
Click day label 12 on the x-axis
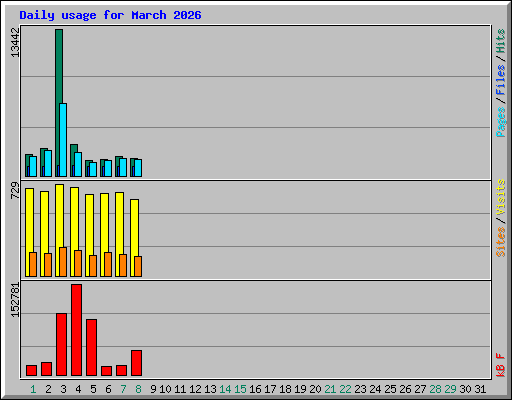point(195,389)
